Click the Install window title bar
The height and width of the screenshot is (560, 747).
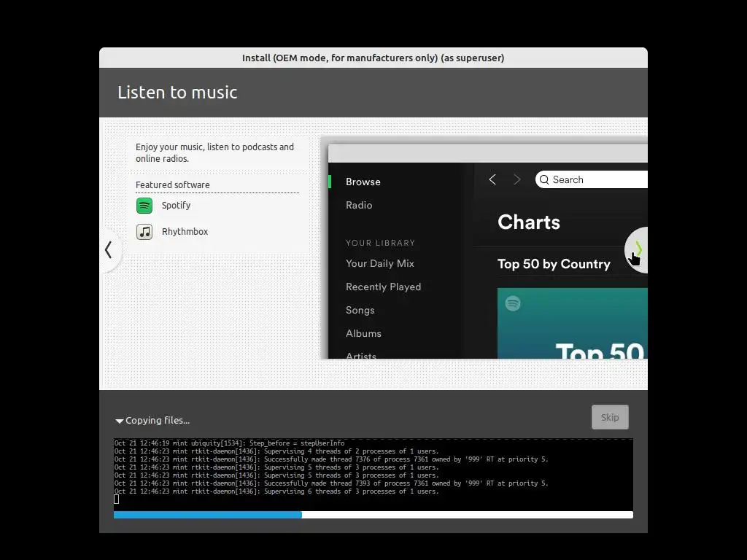(373, 58)
